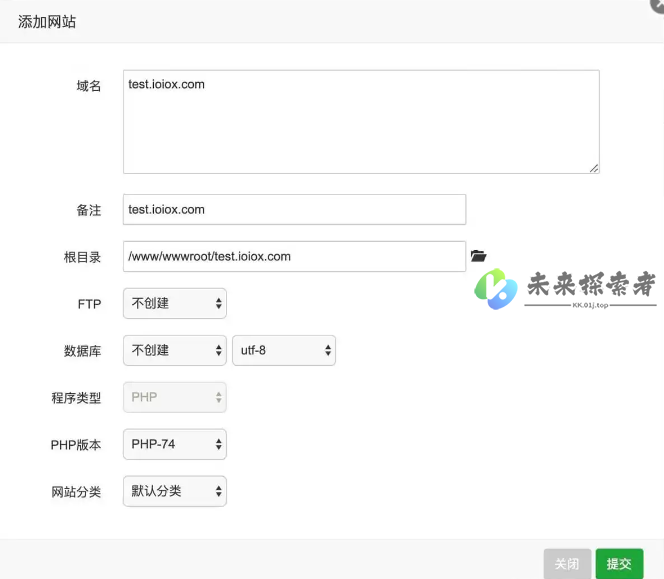664x579 pixels.
Task: Open the PHP版本 PHP-74 dropdown
Action: click(x=175, y=444)
